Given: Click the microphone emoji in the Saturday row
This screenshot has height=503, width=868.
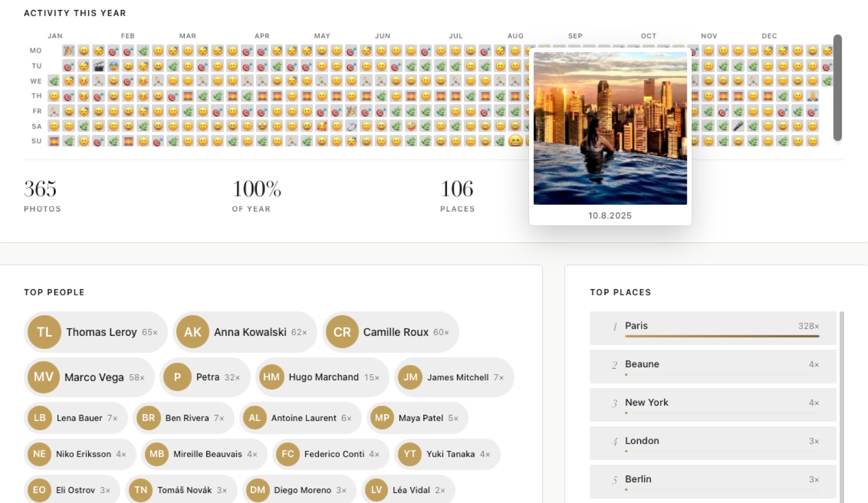Looking at the screenshot, I should pos(738,126).
